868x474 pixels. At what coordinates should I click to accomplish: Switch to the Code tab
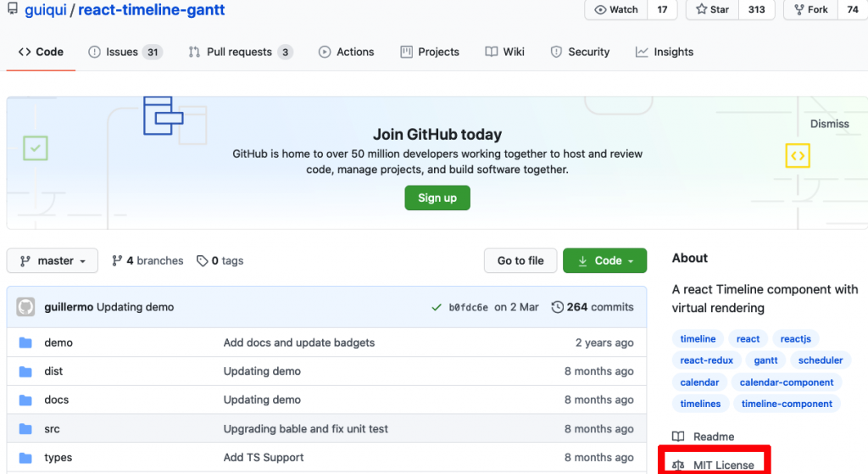pos(41,52)
